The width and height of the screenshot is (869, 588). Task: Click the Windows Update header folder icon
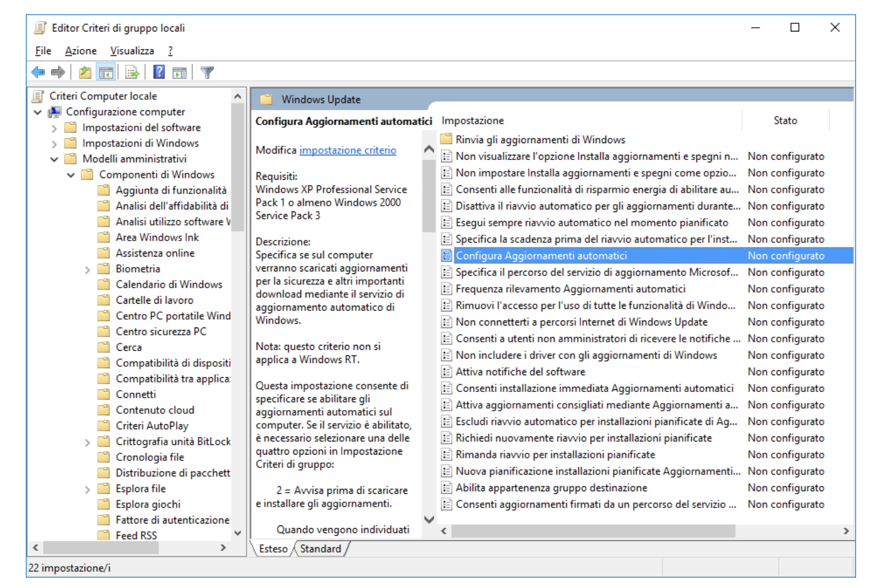(x=266, y=99)
